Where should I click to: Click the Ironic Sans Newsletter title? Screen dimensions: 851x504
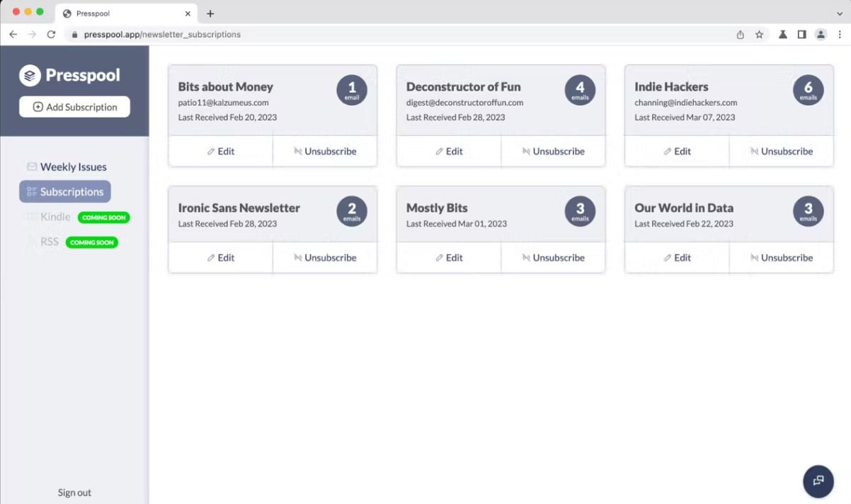click(x=239, y=208)
